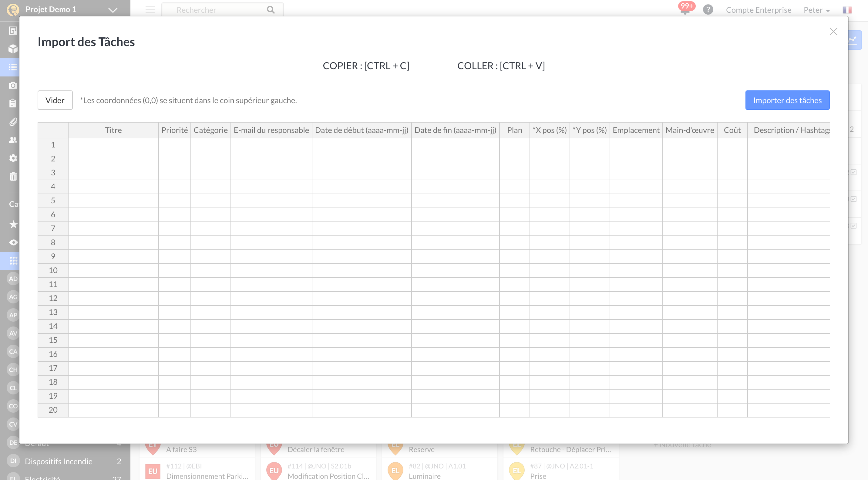The width and height of the screenshot is (868, 480).
Task: Select the AP category badge
Action: [x=13, y=315]
